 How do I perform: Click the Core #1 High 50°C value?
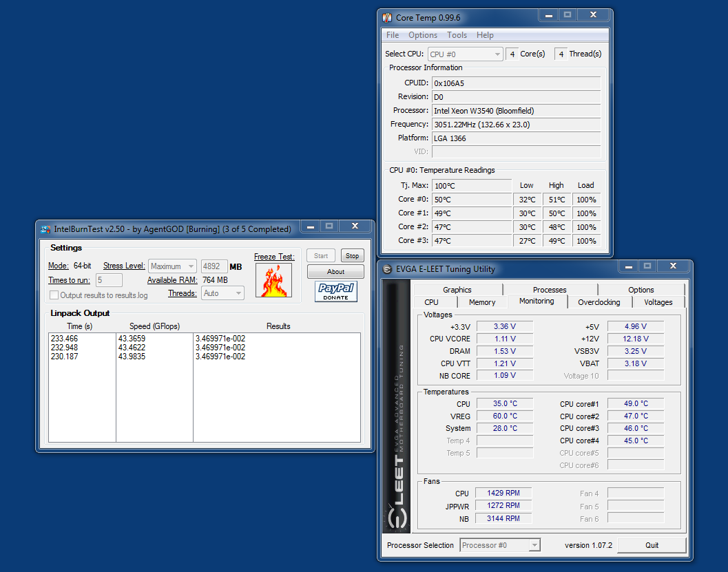click(x=557, y=213)
